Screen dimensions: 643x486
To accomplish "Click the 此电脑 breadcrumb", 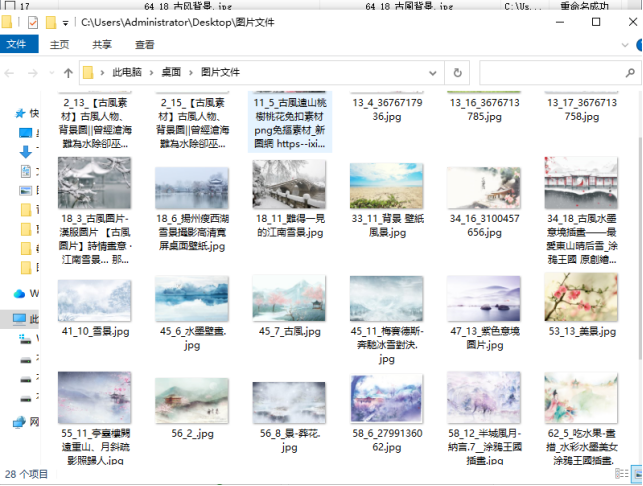I will 127,72.
